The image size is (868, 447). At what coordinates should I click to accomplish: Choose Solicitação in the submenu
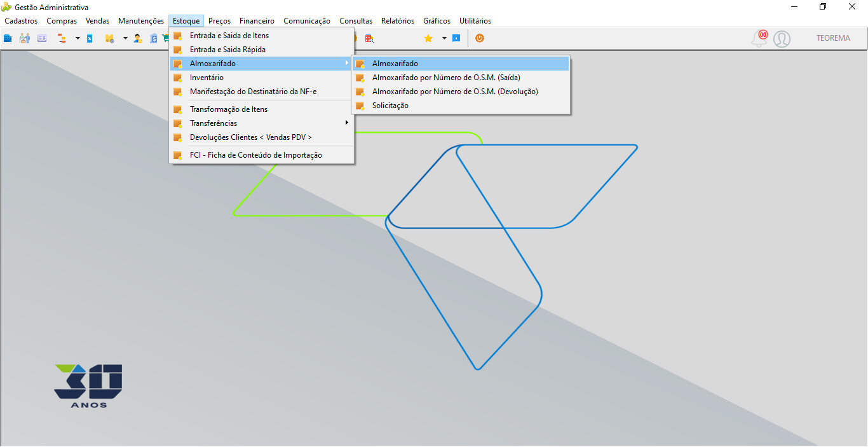point(461,106)
